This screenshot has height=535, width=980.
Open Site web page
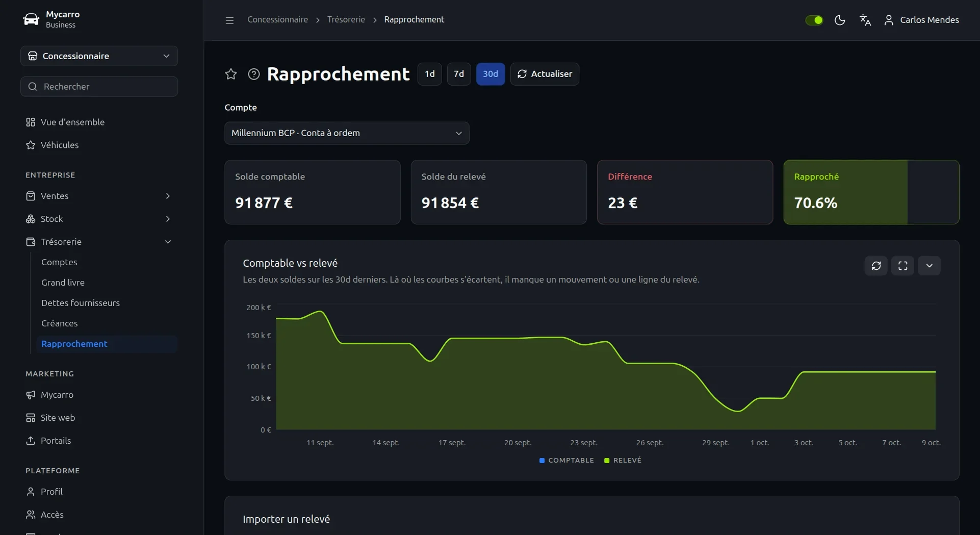pyautogui.click(x=99, y=418)
